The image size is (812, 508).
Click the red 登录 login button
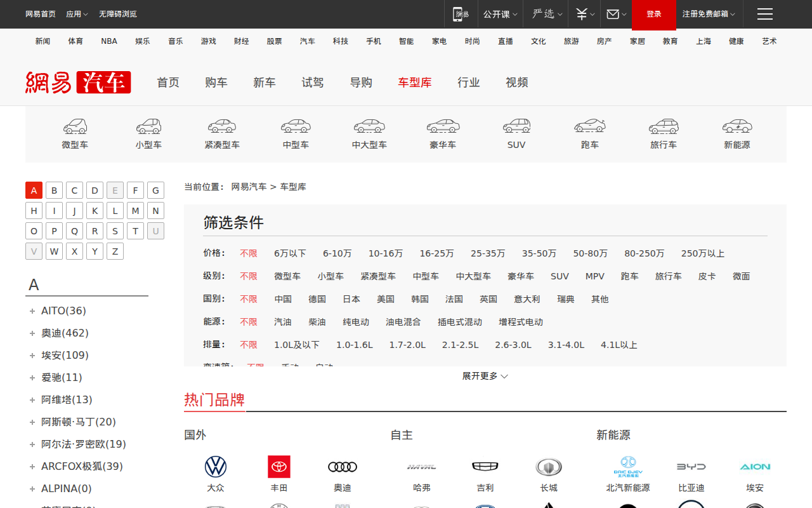(x=654, y=15)
